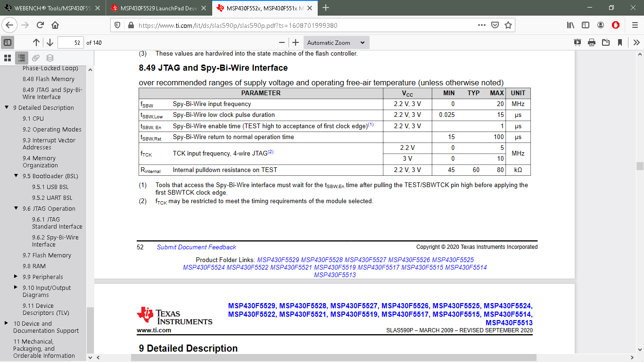Screen dimensions: 644x362
Task: Download the PDF file
Action: click(x=606, y=42)
